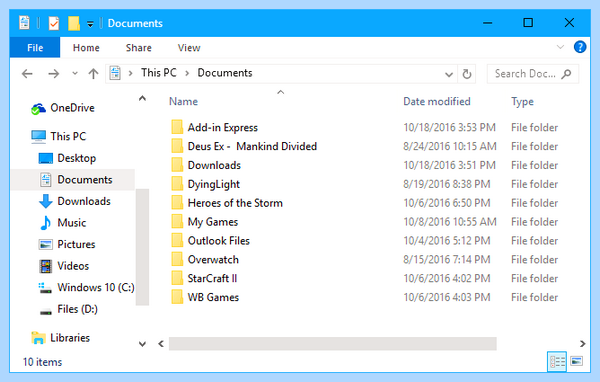Open Desktop in the navigation pane

(x=67, y=158)
